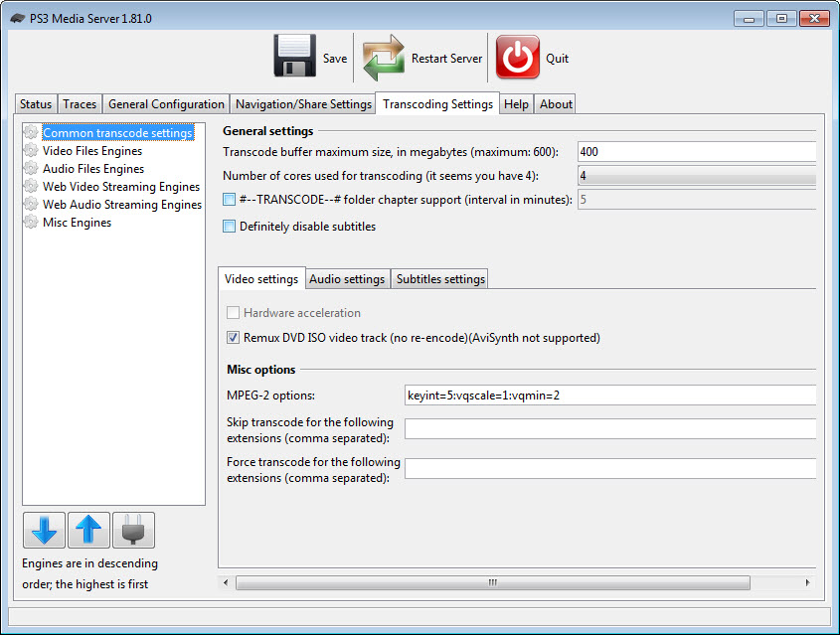Click the transcode buffer maximum size field
The width and height of the screenshot is (840, 635).
coord(697,151)
